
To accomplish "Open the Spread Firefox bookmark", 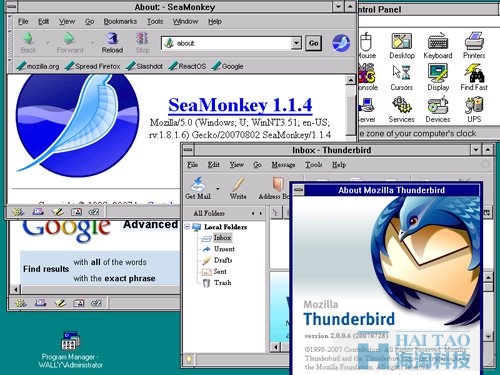I will point(93,66).
